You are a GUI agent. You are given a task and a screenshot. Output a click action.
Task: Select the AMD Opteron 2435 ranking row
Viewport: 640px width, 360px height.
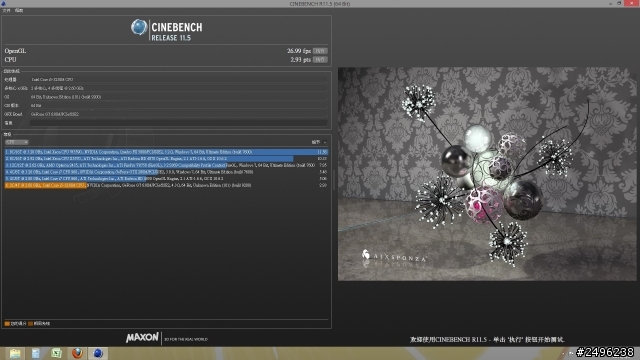coord(166,165)
